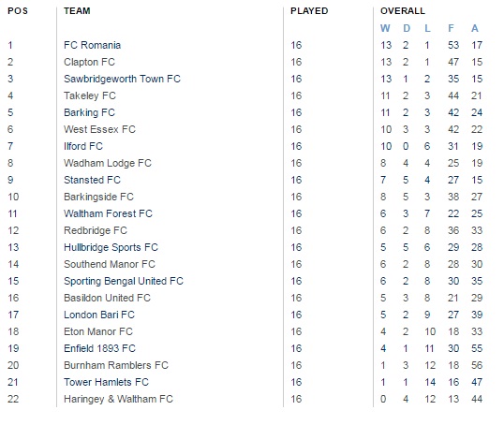504x425 pixels.
Task: Select Sawbridgeworth Town FC in table
Action: click(x=122, y=79)
